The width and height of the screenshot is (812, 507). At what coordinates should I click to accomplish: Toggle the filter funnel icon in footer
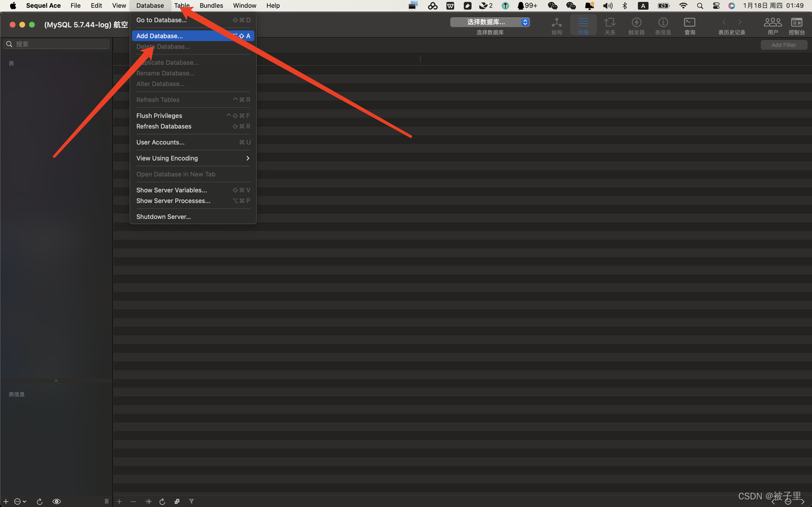point(192,501)
